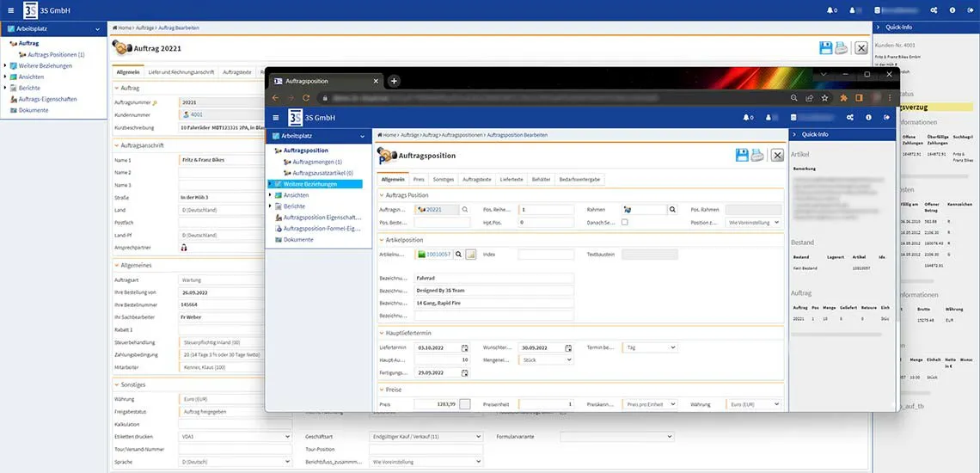Viewport: 980px width, 473px height.
Task: Open the hamburger menu in the front window
Action: [275, 118]
